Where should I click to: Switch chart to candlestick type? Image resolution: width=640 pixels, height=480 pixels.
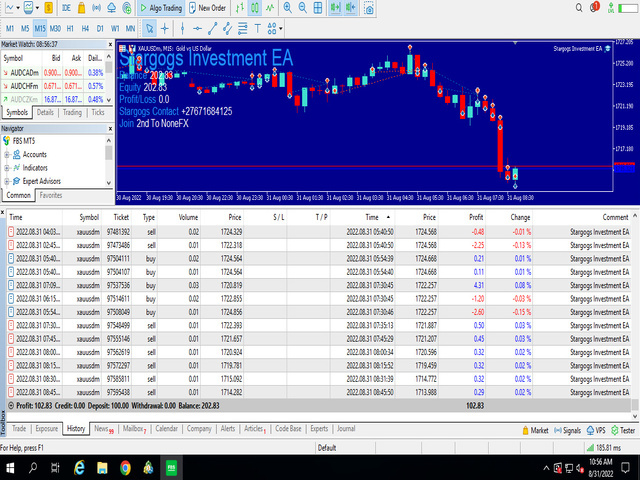point(255,8)
